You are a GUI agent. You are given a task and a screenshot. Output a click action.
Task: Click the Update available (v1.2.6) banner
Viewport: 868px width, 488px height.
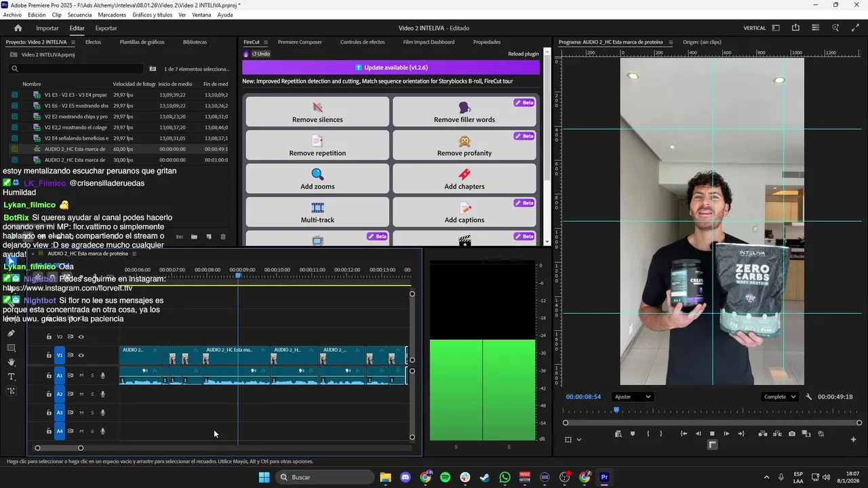tap(391, 68)
